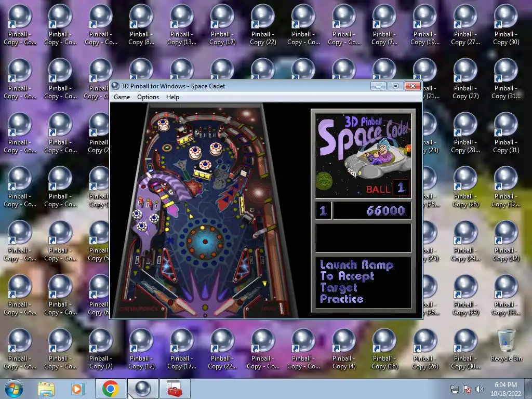Click the 3D Pinball taskbar button
This screenshot has height=399, width=532.
(x=142, y=389)
